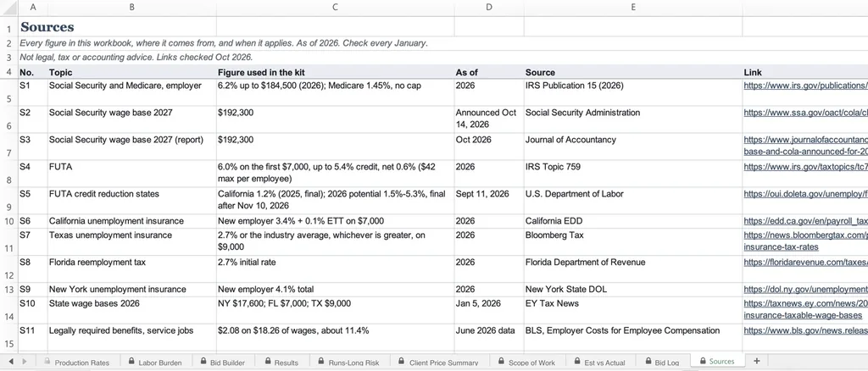Viewport: 868px width, 371px height.
Task: Select cell 'FUTA credit reduction states'
Action: click(x=131, y=201)
